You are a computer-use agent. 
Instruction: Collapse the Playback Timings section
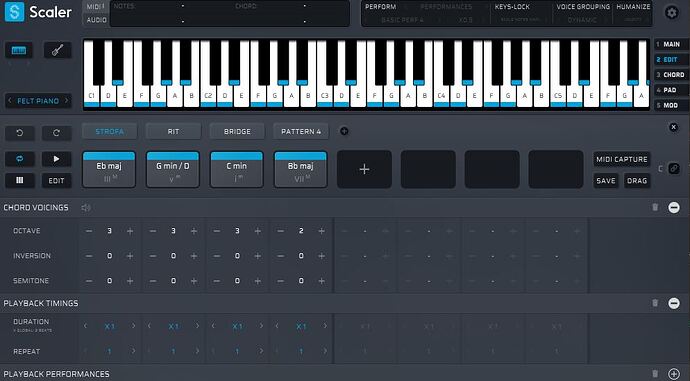tap(674, 303)
